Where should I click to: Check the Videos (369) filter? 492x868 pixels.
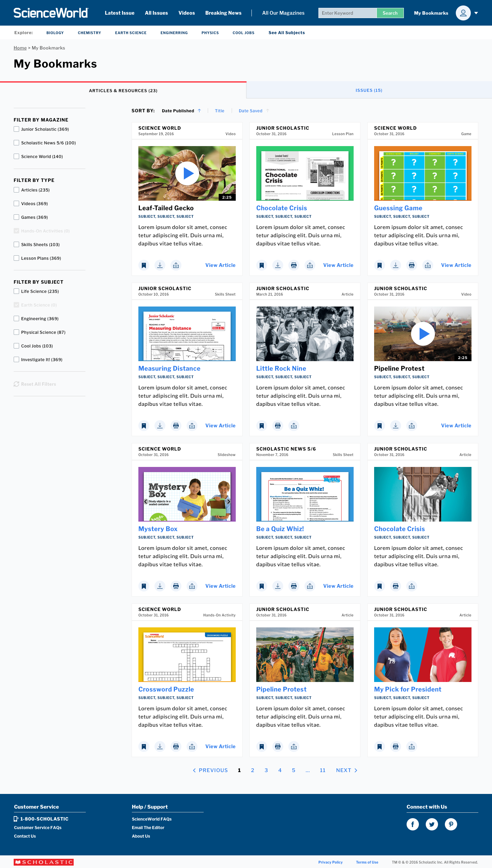[16, 203]
